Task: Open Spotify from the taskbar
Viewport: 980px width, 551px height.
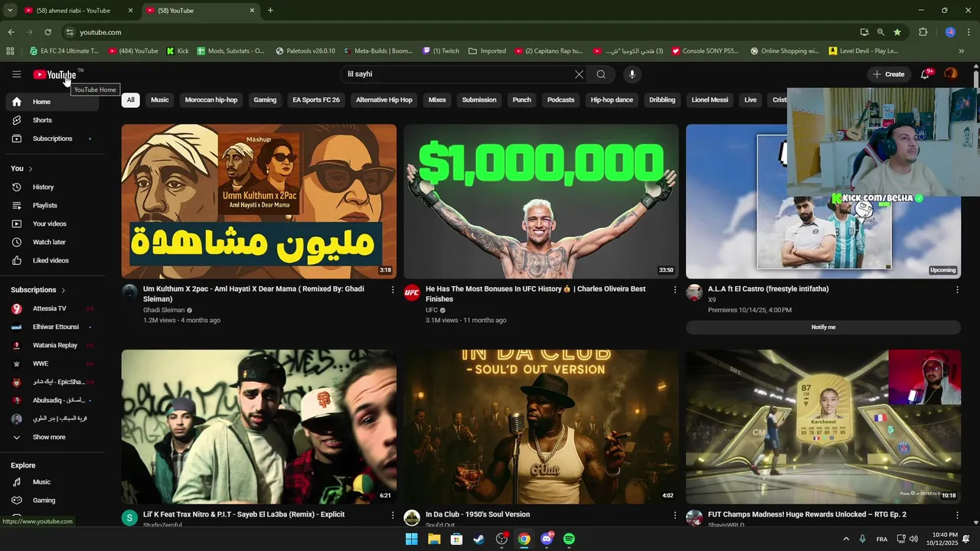Action: [569, 539]
